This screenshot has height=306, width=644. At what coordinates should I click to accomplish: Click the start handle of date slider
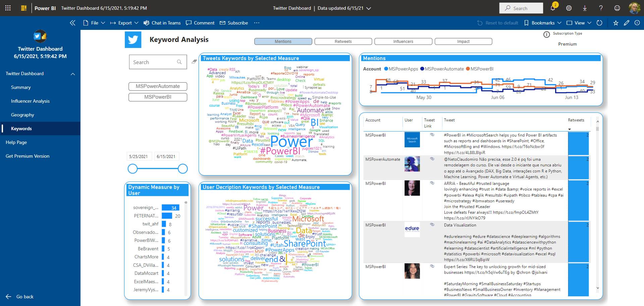(x=133, y=169)
